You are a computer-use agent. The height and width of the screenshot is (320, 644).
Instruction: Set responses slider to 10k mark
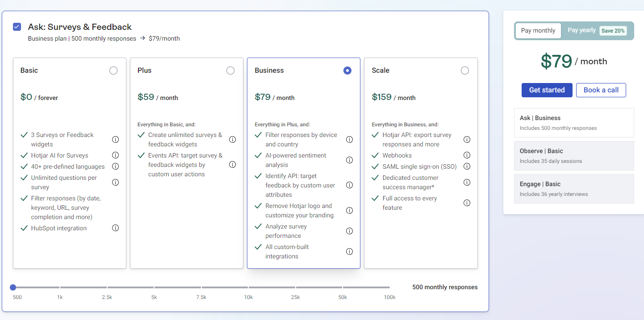[x=248, y=287]
